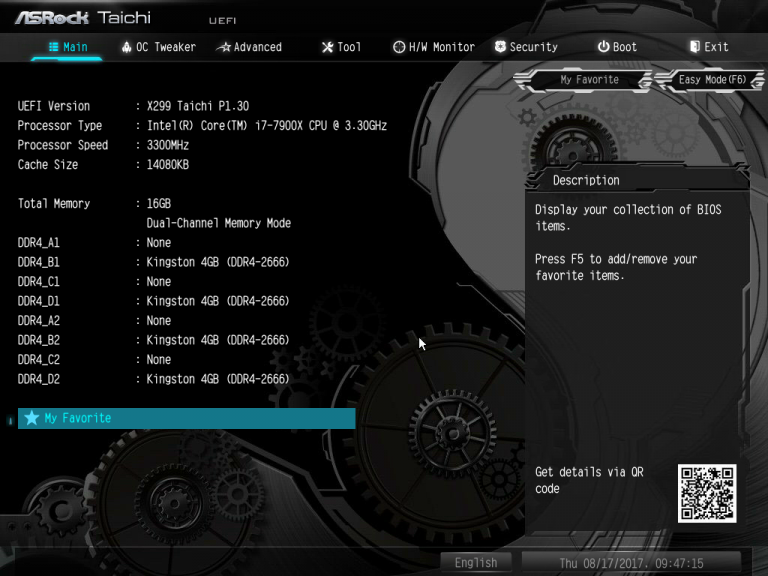Image resolution: width=768 pixels, height=576 pixels.
Task: Switch to Easy Mode (F6)
Action: (710, 80)
